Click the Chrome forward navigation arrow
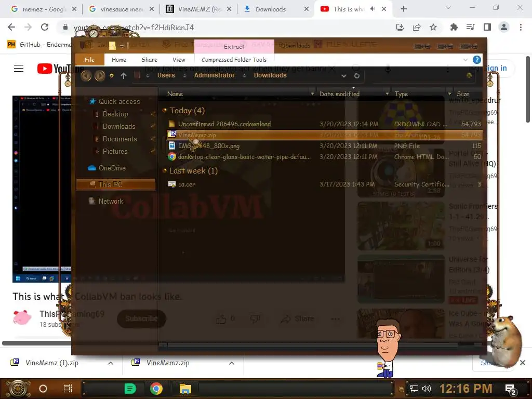The width and height of the screenshot is (532, 399). point(28,27)
